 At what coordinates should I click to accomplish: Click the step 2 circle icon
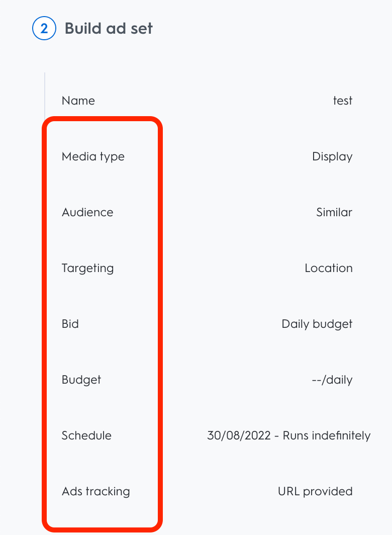[44, 29]
